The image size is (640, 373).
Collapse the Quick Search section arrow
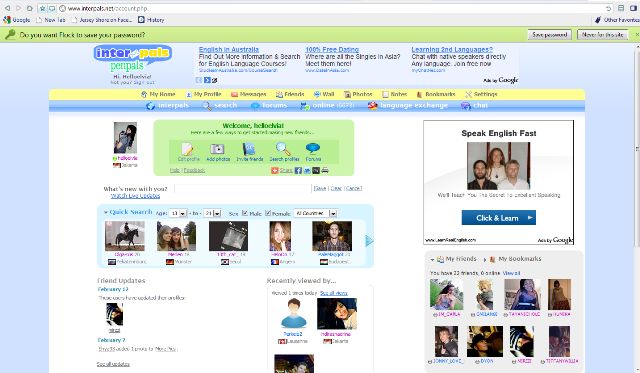(x=106, y=212)
